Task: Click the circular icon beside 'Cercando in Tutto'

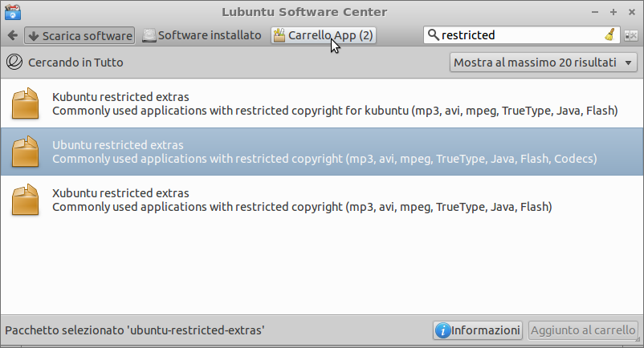Action: tap(14, 63)
